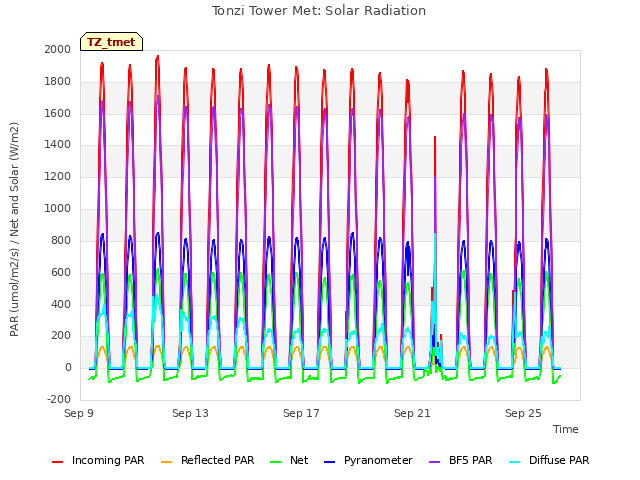This screenshot has width=640, height=480.
Task: Click the -200 y-axis tick label
Action: tap(59, 399)
